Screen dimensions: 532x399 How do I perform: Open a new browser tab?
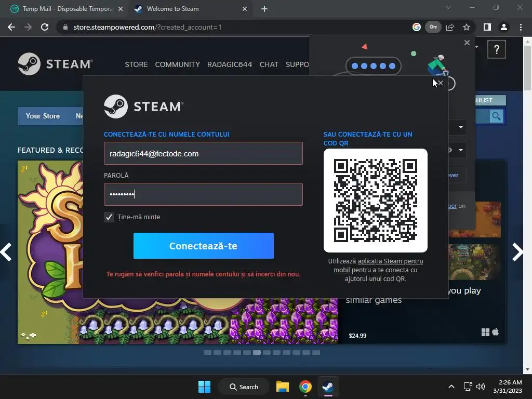(264, 9)
